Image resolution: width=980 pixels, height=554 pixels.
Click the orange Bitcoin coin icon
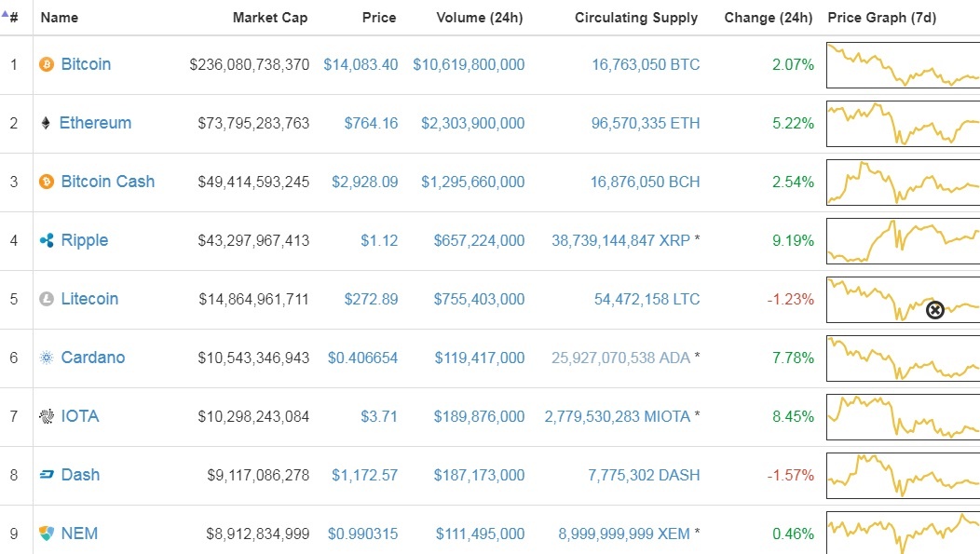46,64
